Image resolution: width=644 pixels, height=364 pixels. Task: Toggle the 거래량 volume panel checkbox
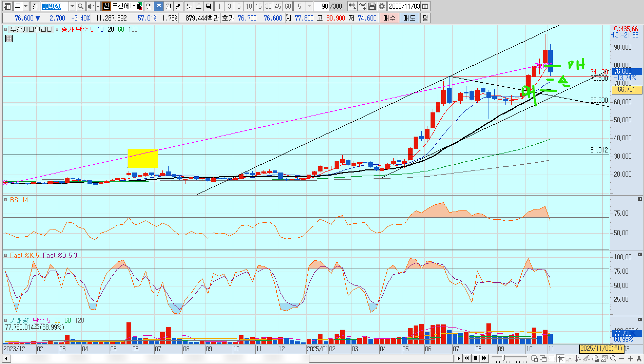pyautogui.click(x=6, y=320)
